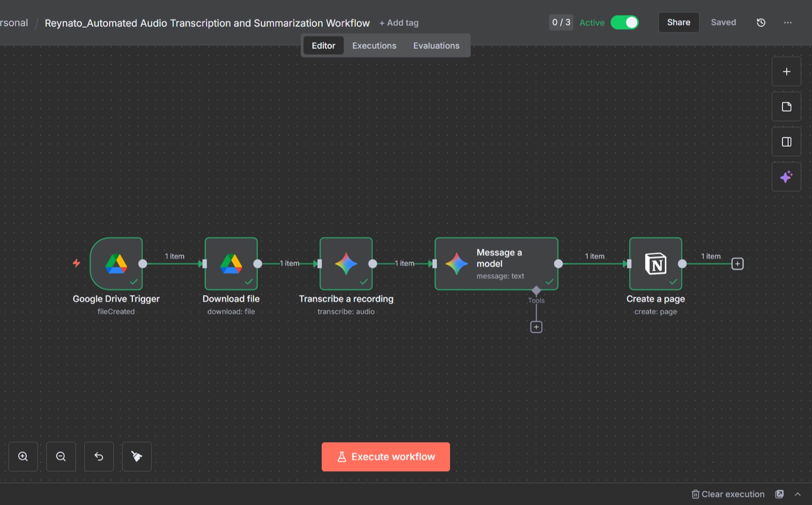Viewport: 812px width, 505px height.
Task: Toggle the Active workflow switch
Action: 625,22
